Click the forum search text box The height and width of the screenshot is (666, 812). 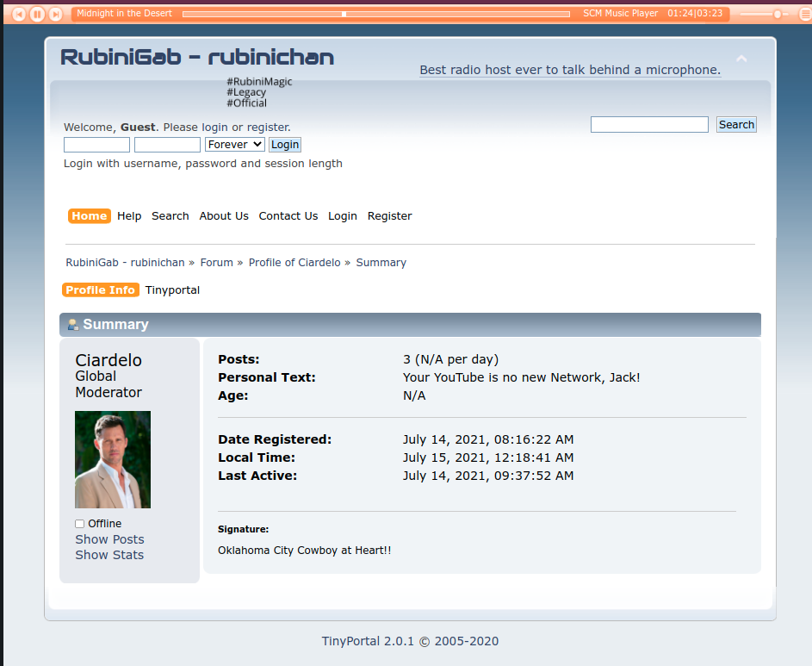pyautogui.click(x=649, y=124)
